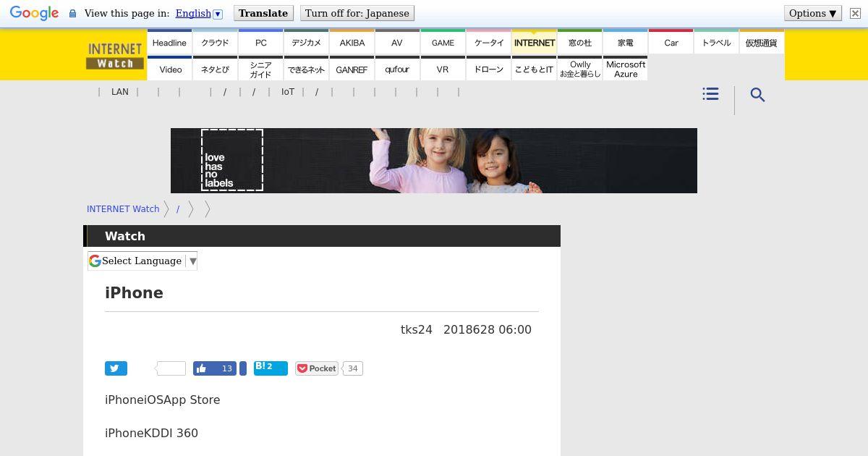Select the AKIBA tab

point(352,42)
